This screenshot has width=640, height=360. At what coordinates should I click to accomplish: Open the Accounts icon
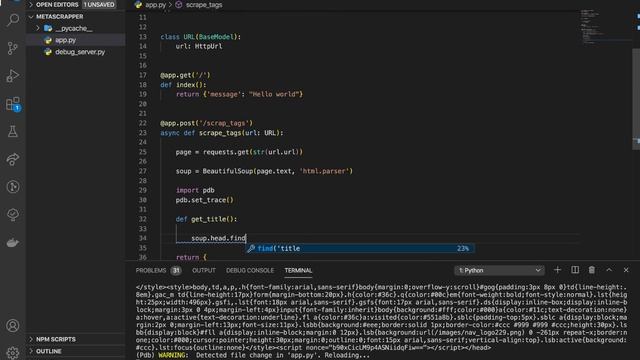tap(13, 326)
